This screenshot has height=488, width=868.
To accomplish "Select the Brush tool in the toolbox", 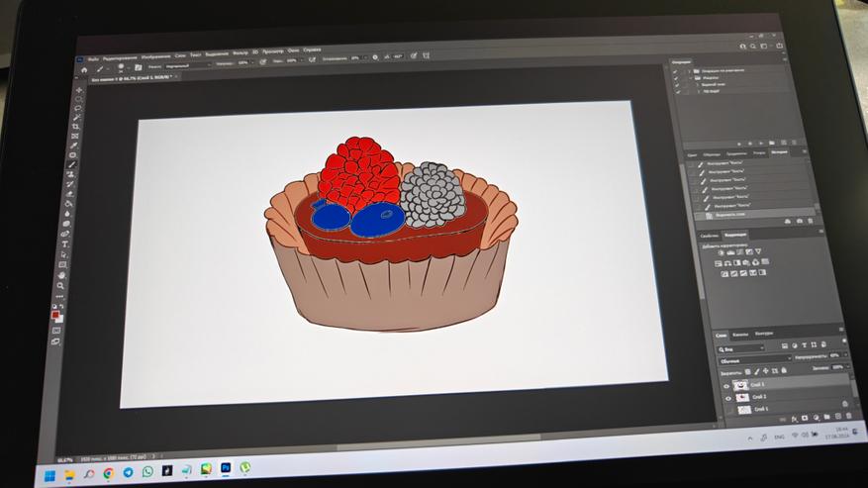I will coord(72,164).
